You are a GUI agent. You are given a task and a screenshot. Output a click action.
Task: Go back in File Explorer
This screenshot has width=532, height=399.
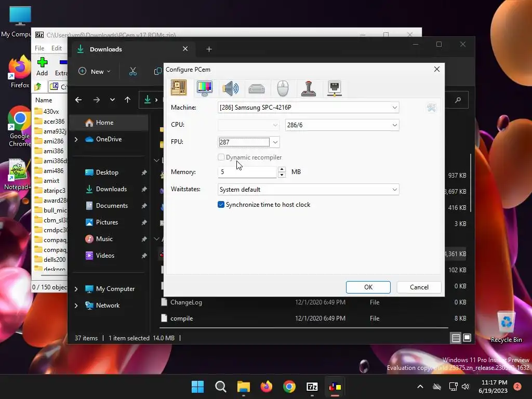(x=78, y=100)
